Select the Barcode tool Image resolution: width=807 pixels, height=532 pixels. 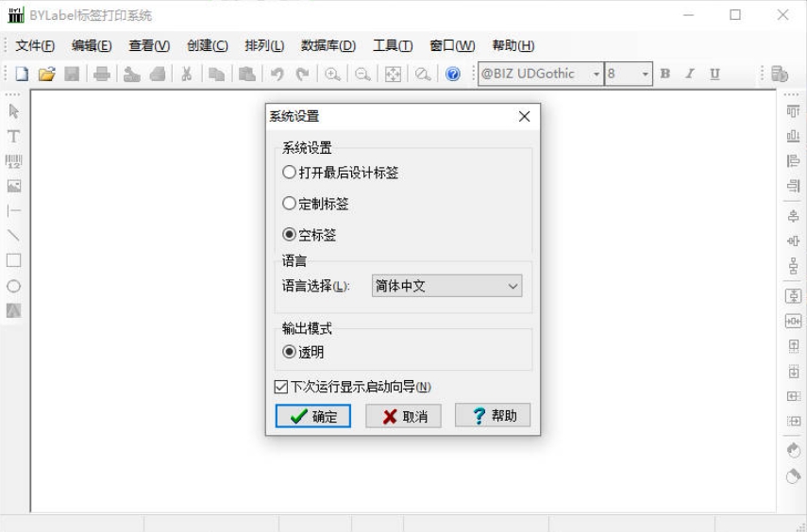pos(14,161)
